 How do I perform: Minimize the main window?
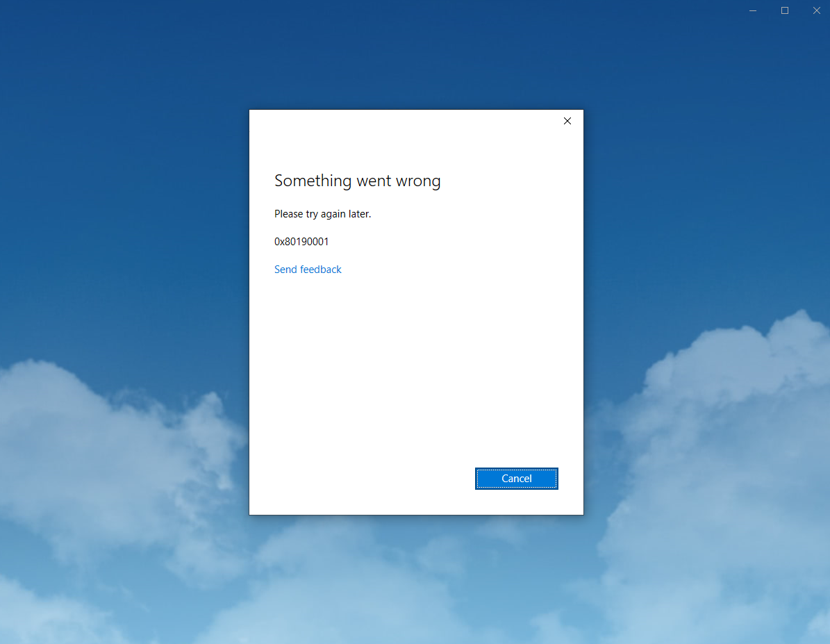pyautogui.click(x=753, y=10)
